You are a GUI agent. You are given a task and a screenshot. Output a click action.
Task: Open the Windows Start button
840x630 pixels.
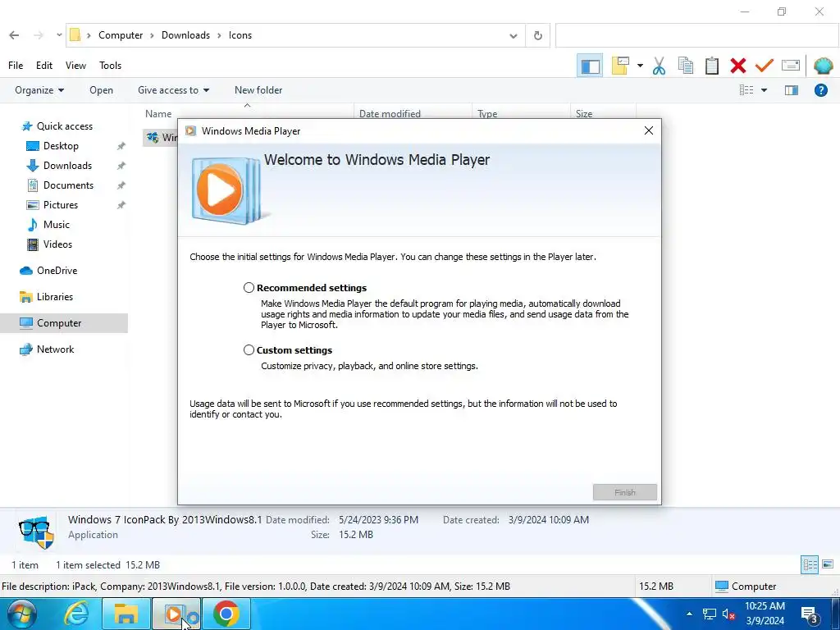[21, 614]
